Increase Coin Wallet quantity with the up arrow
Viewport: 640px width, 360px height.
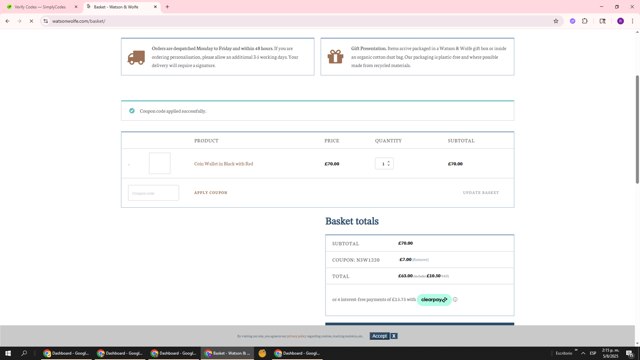click(x=389, y=162)
